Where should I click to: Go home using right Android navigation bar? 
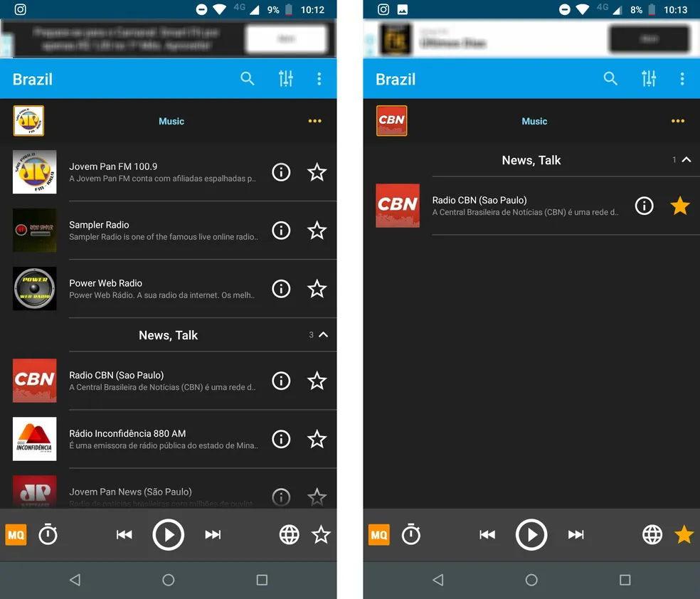click(x=531, y=580)
